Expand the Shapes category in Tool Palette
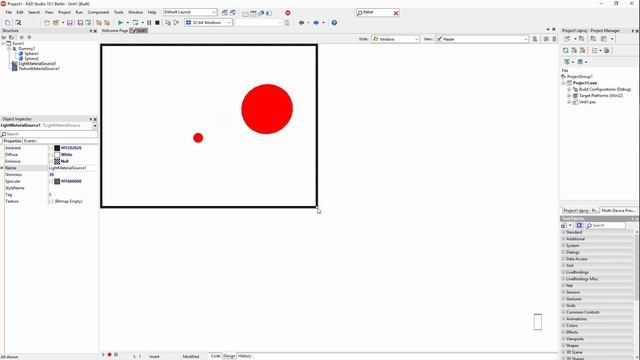 coord(563,346)
